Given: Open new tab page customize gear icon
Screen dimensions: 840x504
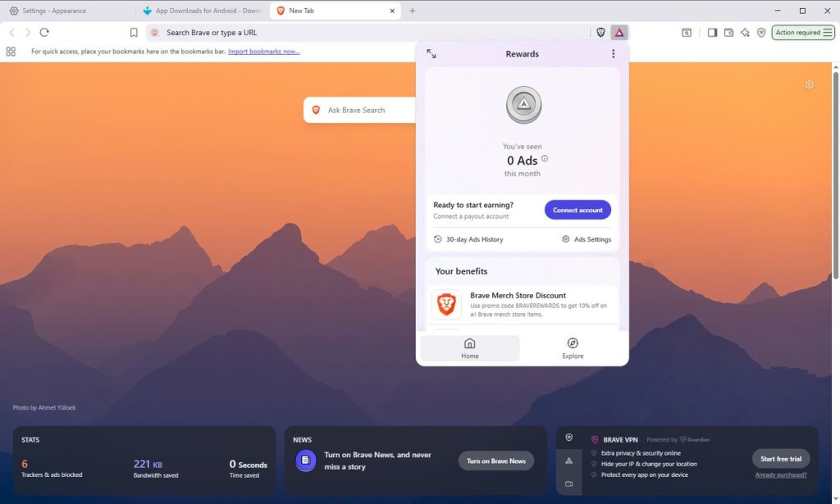Looking at the screenshot, I should (810, 84).
